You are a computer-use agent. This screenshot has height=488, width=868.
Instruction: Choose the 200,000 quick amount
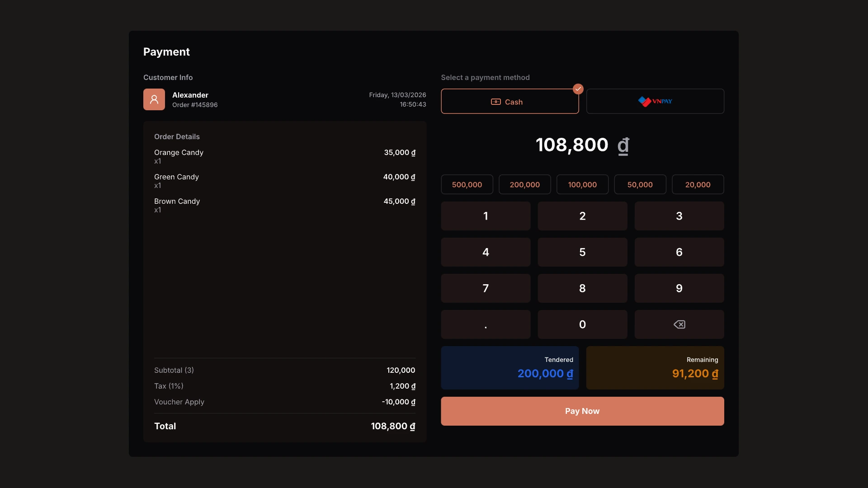(524, 184)
